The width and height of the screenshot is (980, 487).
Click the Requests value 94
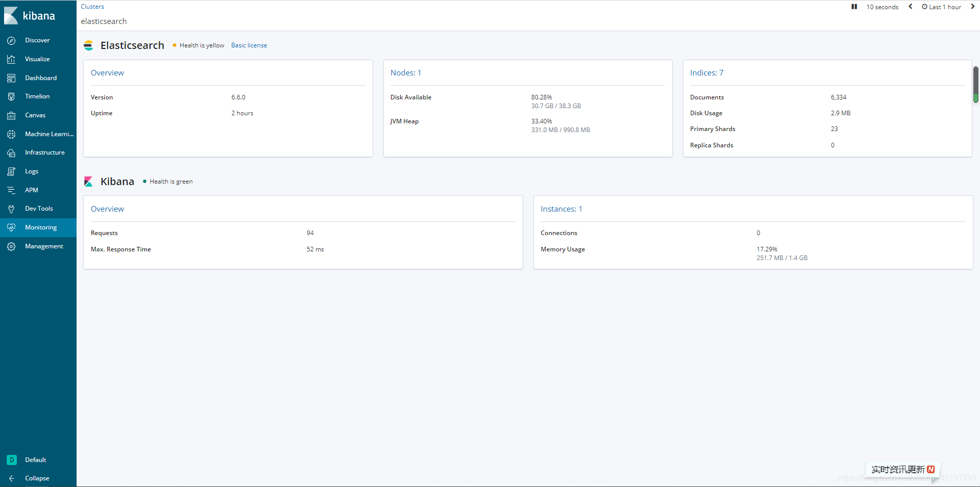tap(310, 233)
